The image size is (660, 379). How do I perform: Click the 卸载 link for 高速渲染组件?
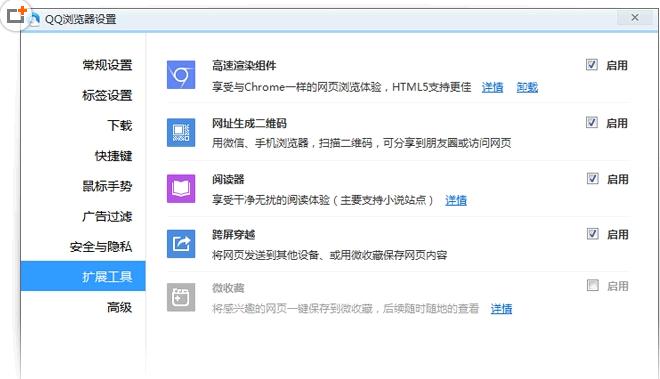click(x=527, y=87)
